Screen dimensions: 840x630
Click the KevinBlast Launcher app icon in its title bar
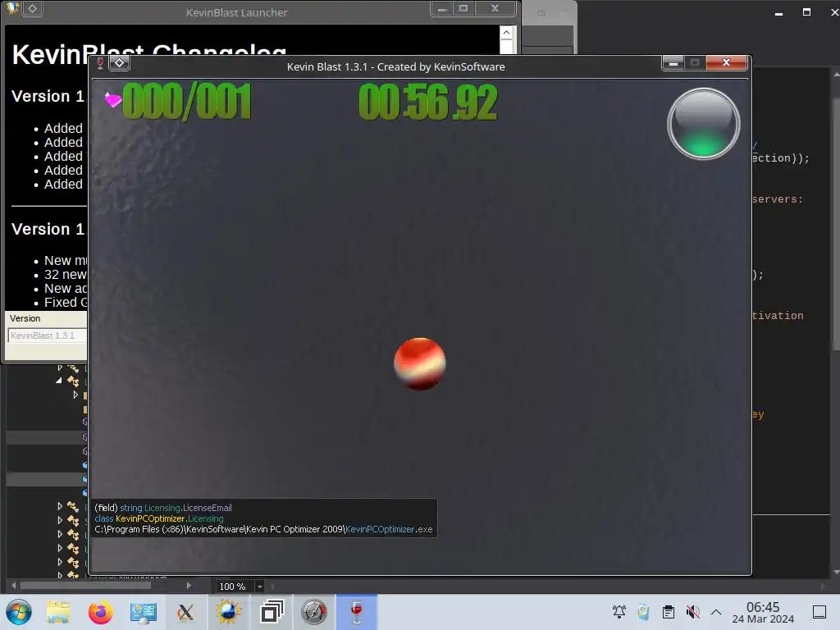(x=13, y=8)
